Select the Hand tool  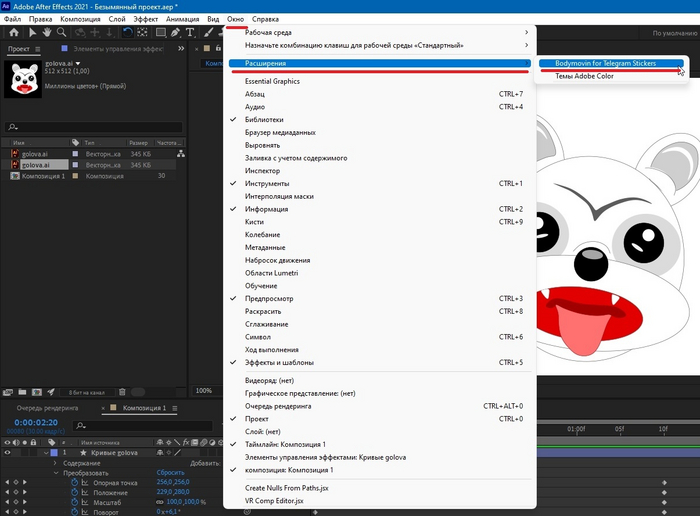(47, 32)
